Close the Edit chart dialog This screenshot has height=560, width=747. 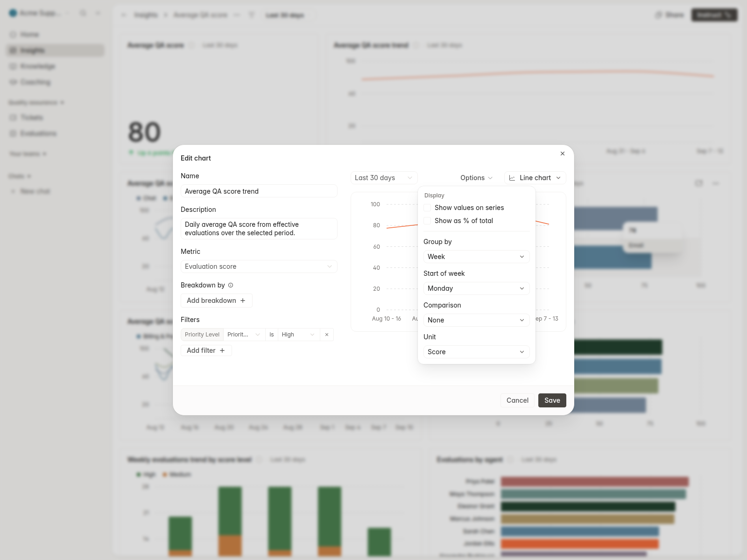(x=563, y=154)
